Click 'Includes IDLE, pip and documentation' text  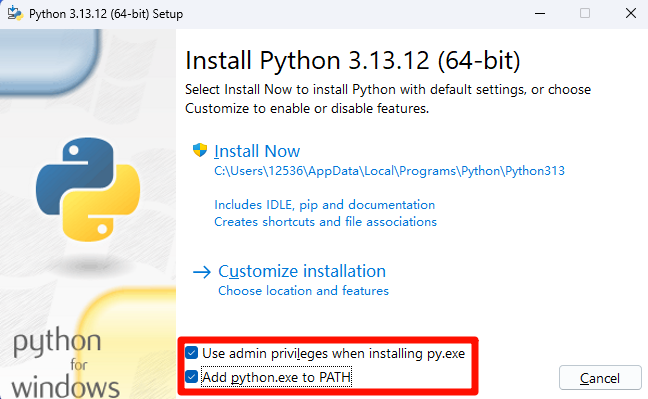[324, 205]
